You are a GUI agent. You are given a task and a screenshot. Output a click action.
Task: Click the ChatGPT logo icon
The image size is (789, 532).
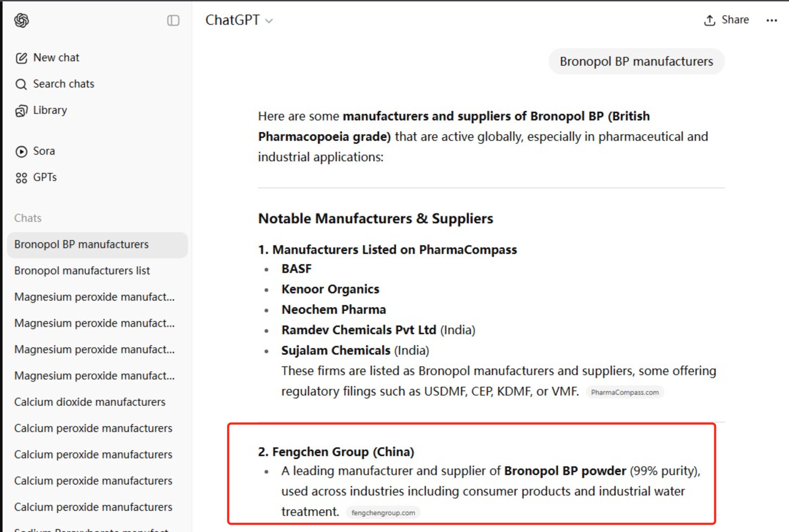coord(22,20)
